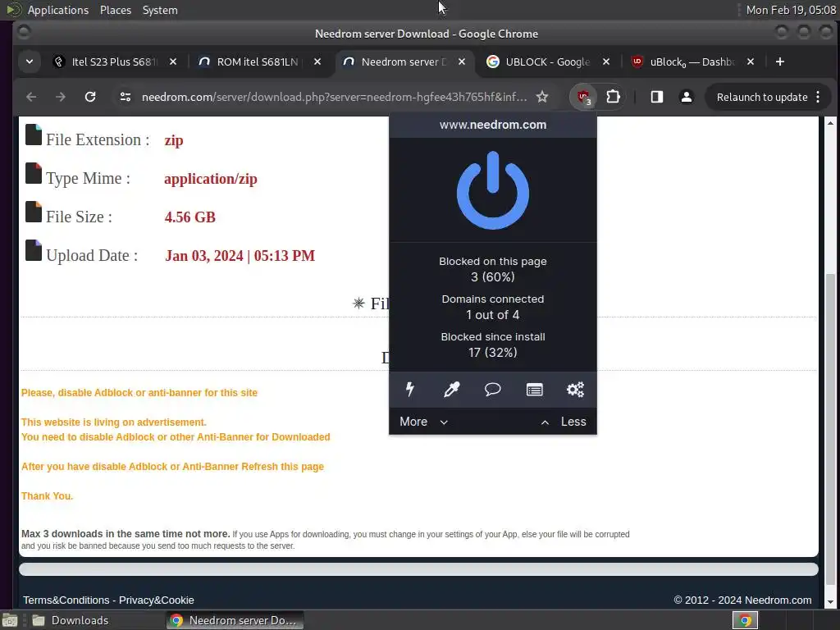Close the ROM itel S681LN tab

(317, 62)
